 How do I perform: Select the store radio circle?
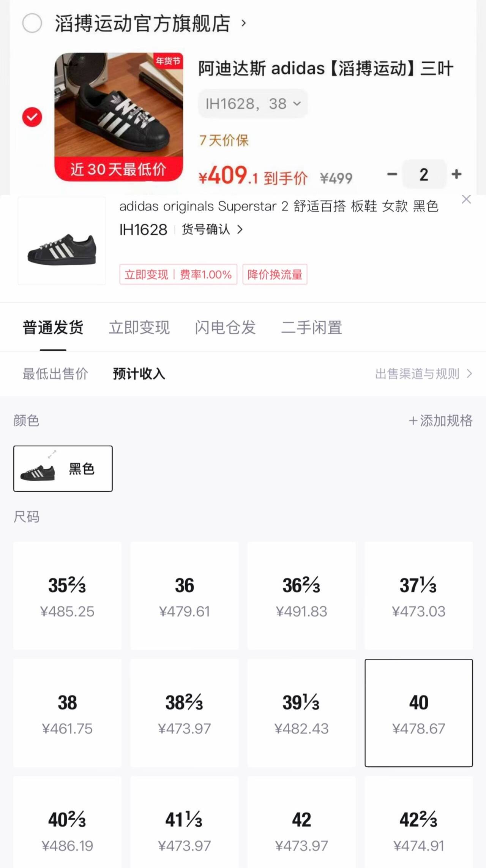[32, 23]
